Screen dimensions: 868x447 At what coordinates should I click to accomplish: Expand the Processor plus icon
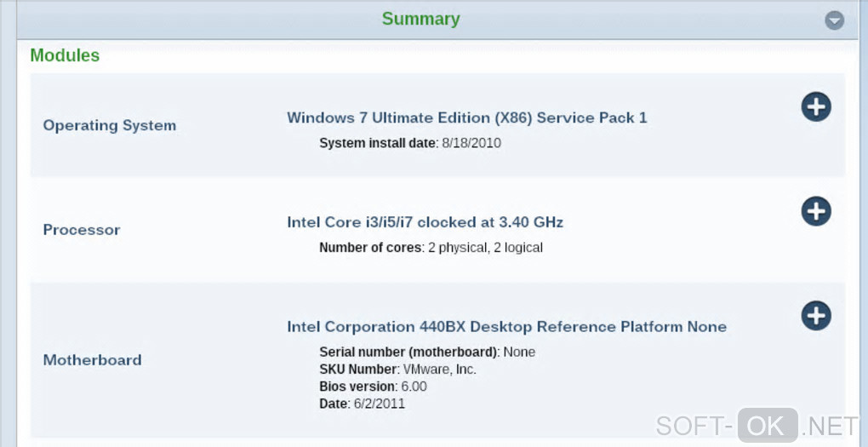(x=815, y=211)
